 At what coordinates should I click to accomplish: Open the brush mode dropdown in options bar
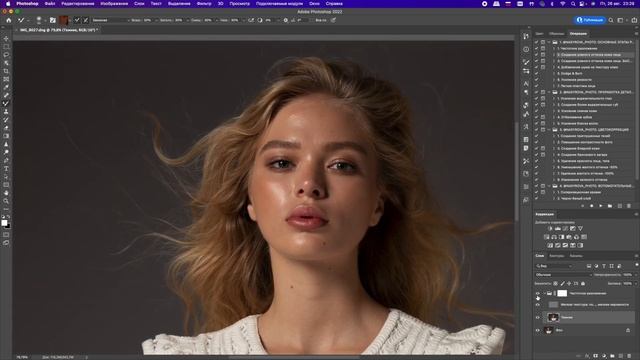pos(110,20)
